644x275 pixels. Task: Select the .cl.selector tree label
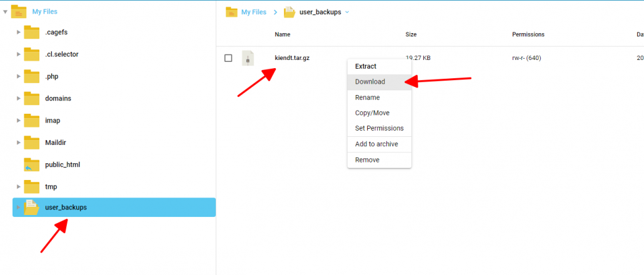62,54
